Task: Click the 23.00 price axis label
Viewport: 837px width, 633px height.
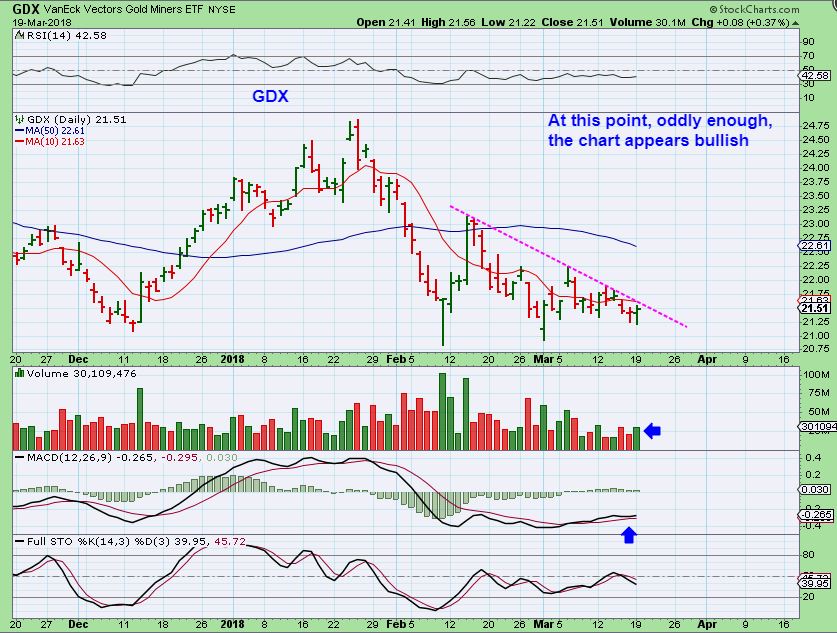Action: [x=816, y=224]
